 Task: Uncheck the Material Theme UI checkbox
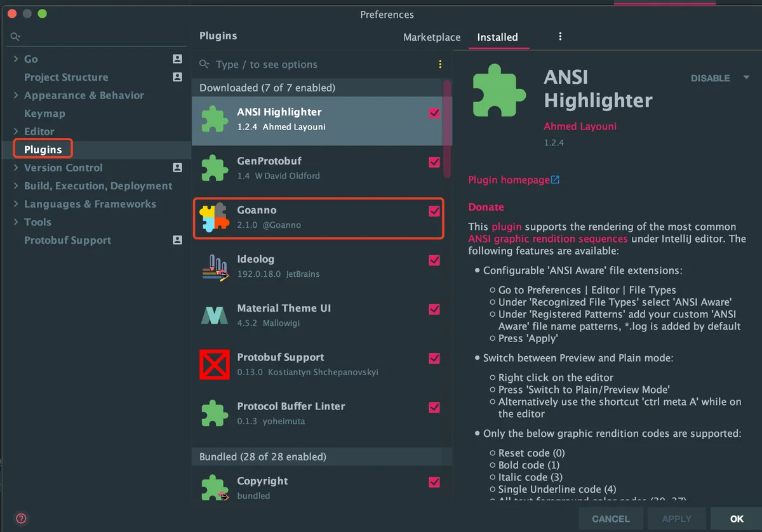(x=434, y=309)
